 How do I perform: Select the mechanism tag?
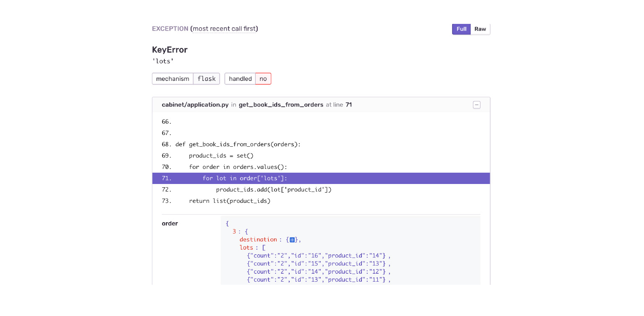pyautogui.click(x=173, y=79)
